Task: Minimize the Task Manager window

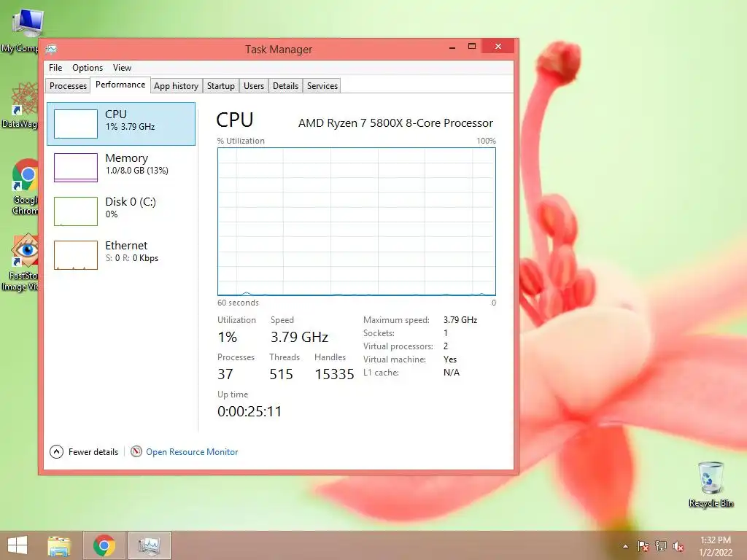Action: [452, 47]
